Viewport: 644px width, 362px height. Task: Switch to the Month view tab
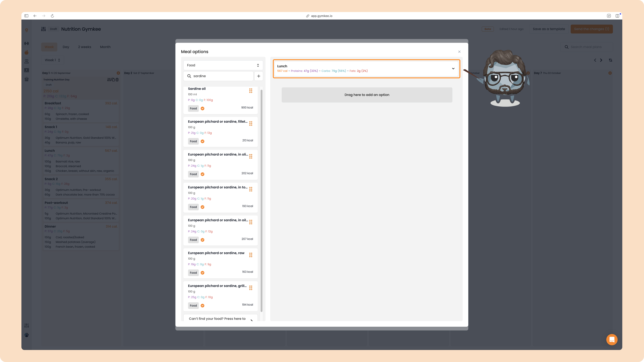(105, 47)
